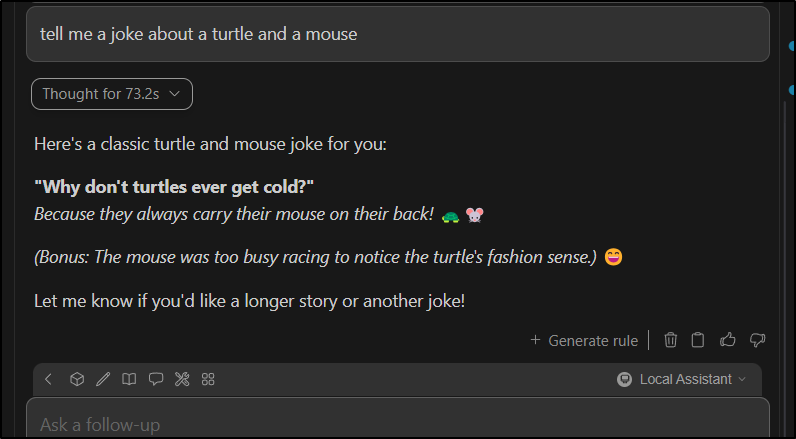The image size is (796, 439).
Task: Select the pencil edit icon in the toolbar
Action: pyautogui.click(x=103, y=379)
